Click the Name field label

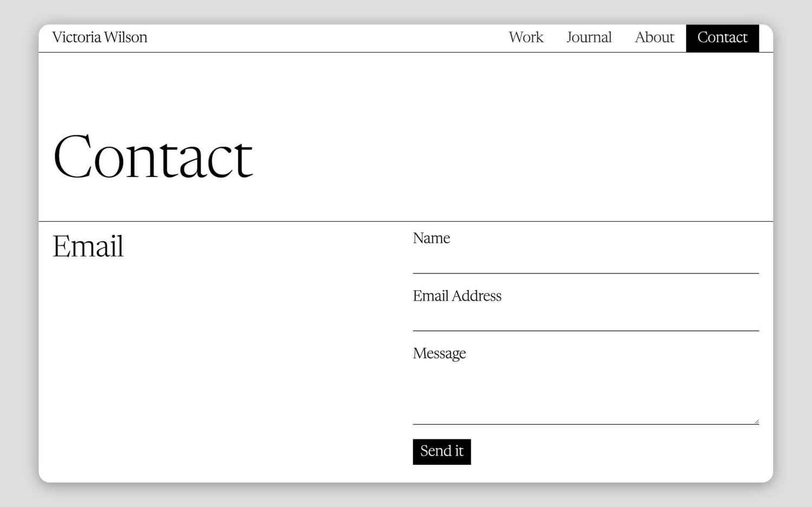pyautogui.click(x=431, y=238)
